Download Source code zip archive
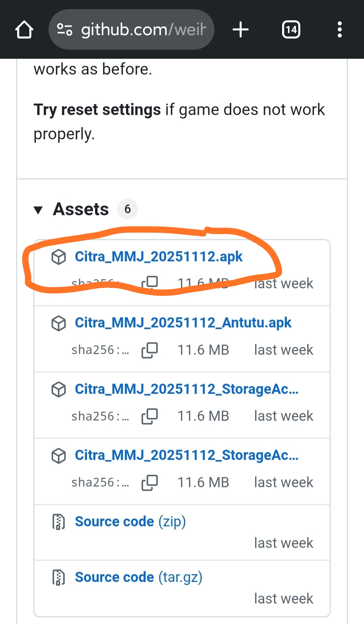The width and height of the screenshot is (364, 624). [x=130, y=522]
